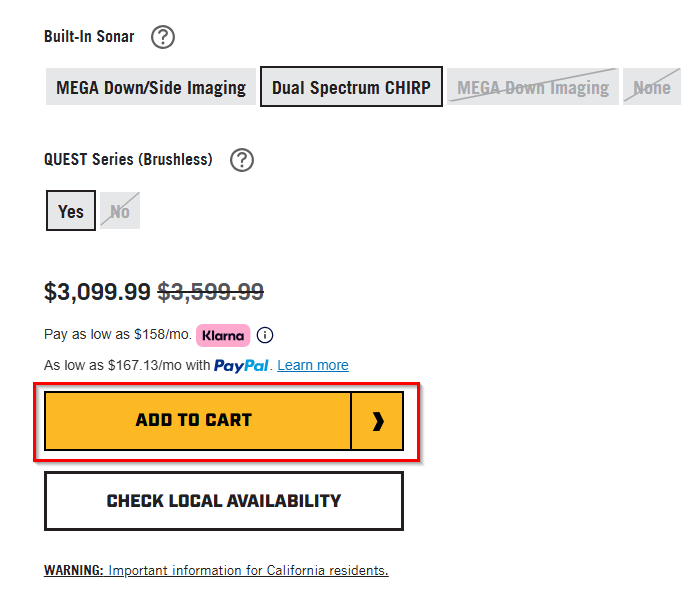Viewport: 698px width, 589px height.
Task: Click the $3,099.99 sale price
Action: coord(97,292)
